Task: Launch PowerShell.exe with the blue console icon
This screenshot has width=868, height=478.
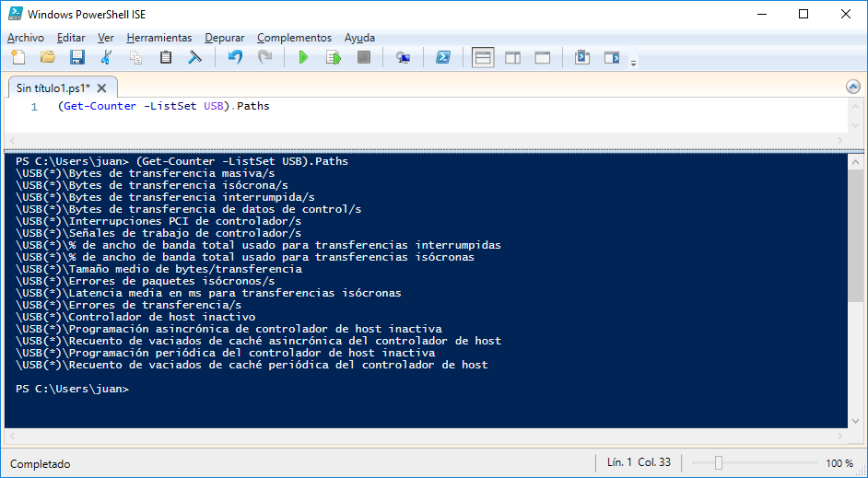Action: [x=443, y=57]
